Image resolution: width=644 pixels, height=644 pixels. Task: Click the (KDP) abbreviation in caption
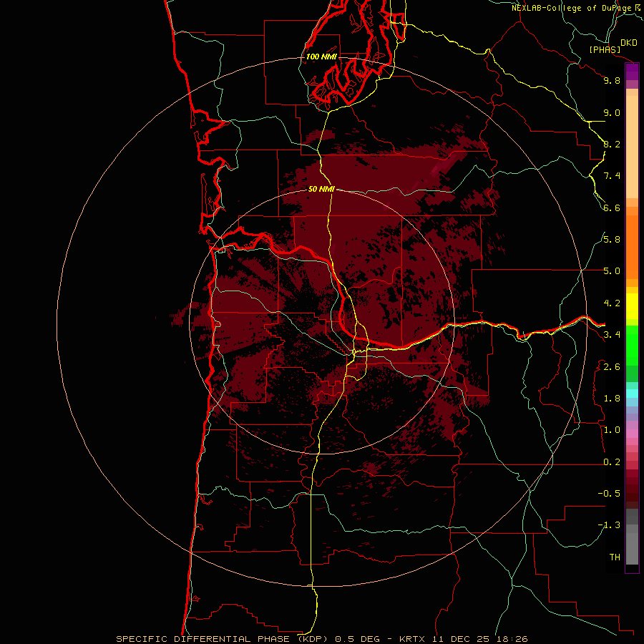(x=311, y=639)
